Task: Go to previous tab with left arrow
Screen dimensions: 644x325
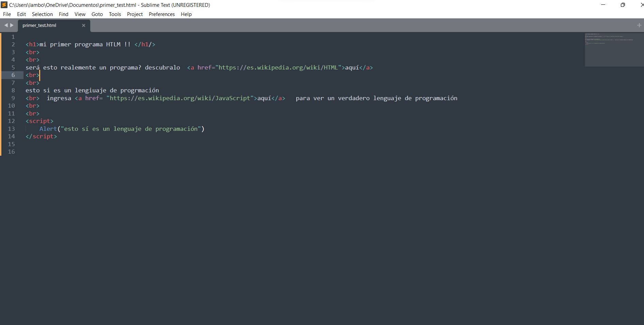Action: point(6,25)
